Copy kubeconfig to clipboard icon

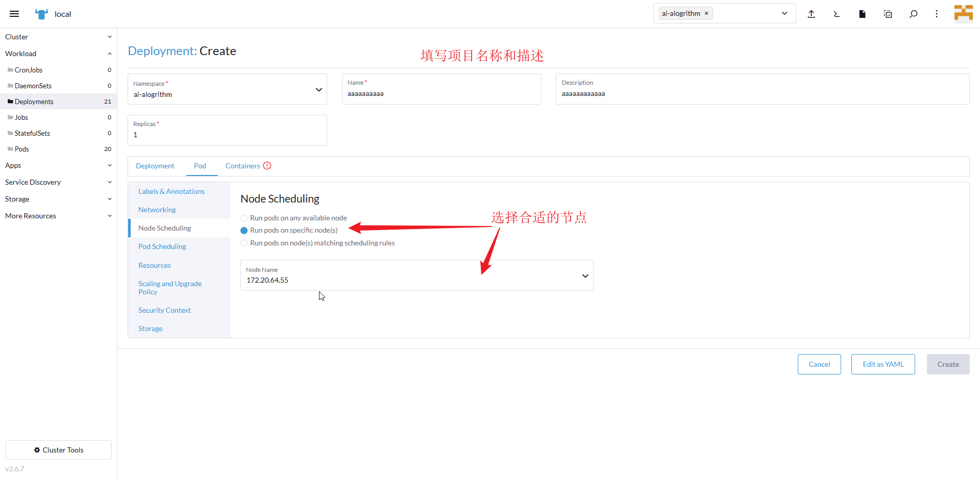pos(888,14)
